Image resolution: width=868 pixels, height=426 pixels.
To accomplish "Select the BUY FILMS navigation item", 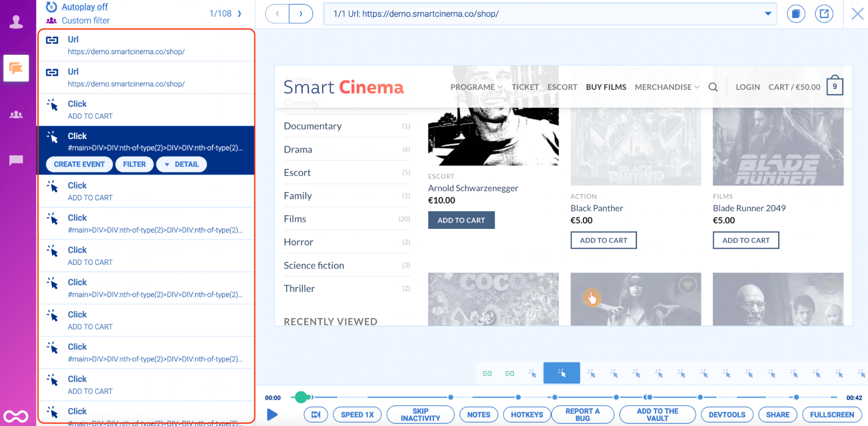I will (606, 87).
